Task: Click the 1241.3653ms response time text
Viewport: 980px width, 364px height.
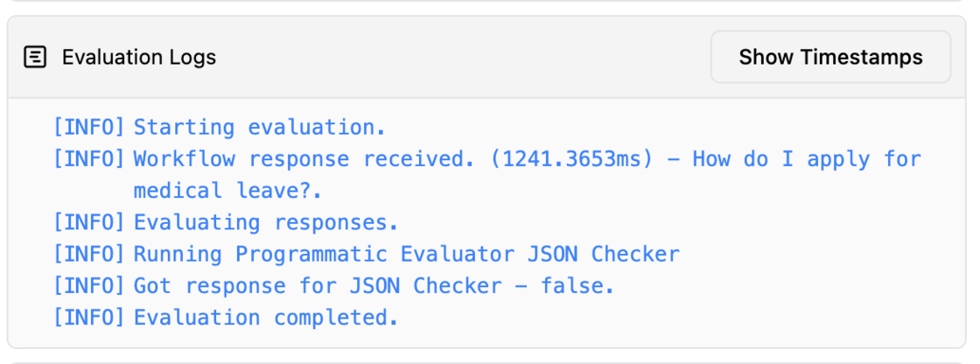Action: point(566,159)
